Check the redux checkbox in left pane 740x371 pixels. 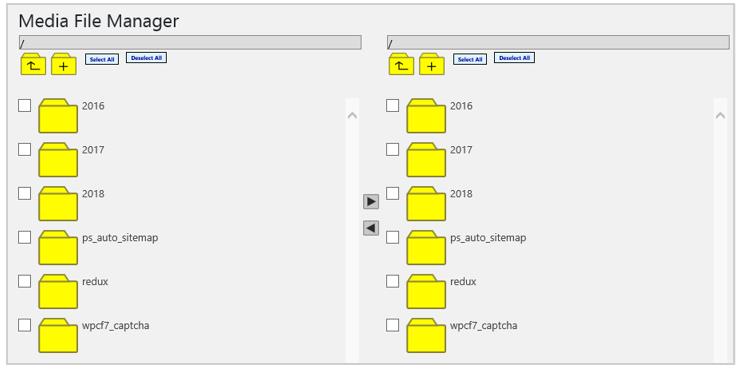tap(25, 281)
